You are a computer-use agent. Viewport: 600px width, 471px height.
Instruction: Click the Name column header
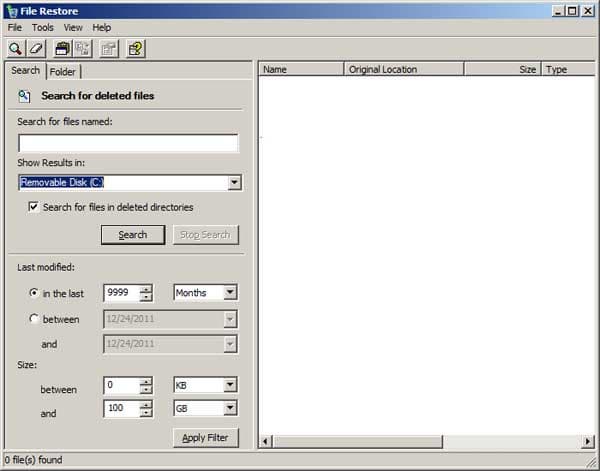pyautogui.click(x=302, y=69)
